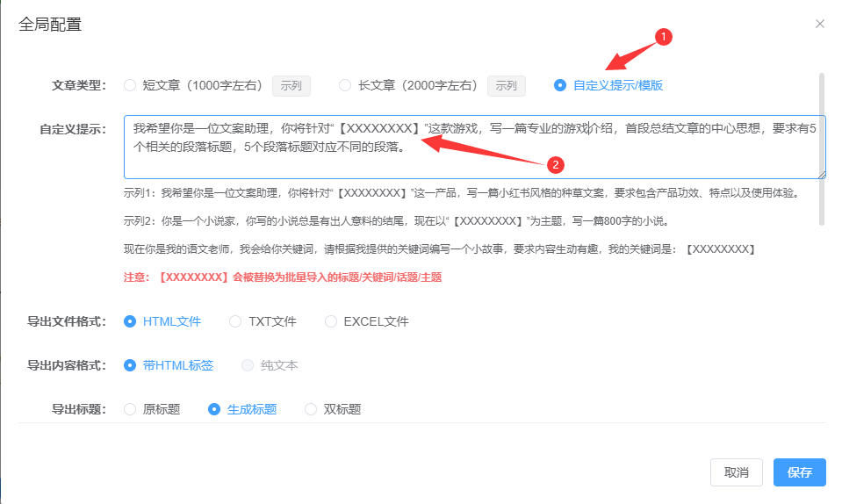Screen dimensions: 842x504
Task: Select TXT文件 export file format
Action: click(x=235, y=321)
